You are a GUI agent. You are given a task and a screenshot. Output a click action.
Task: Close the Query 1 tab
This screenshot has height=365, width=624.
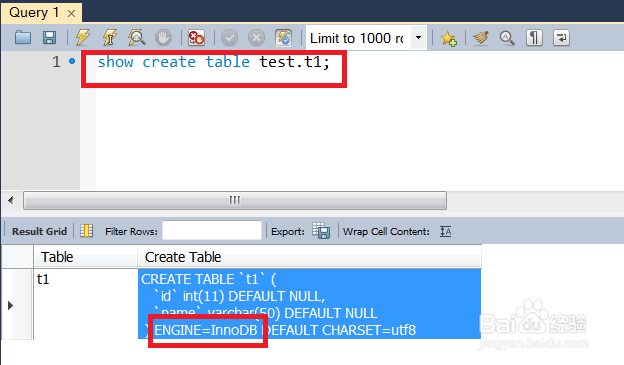coord(72,14)
